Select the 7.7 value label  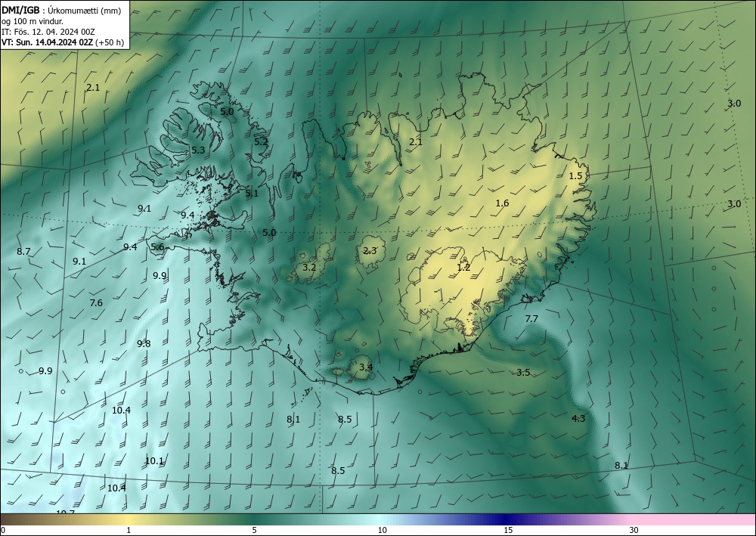tap(531, 318)
